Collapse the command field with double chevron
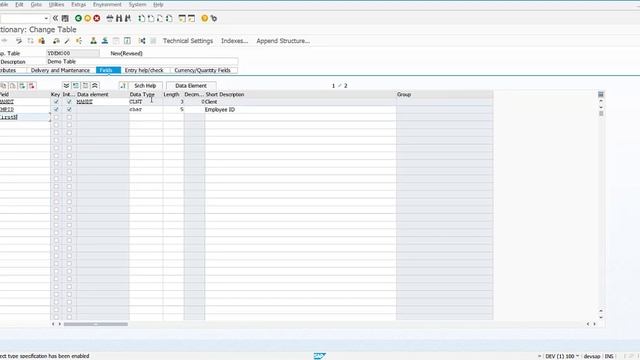This screenshot has width=640, height=360. [x=56, y=18]
